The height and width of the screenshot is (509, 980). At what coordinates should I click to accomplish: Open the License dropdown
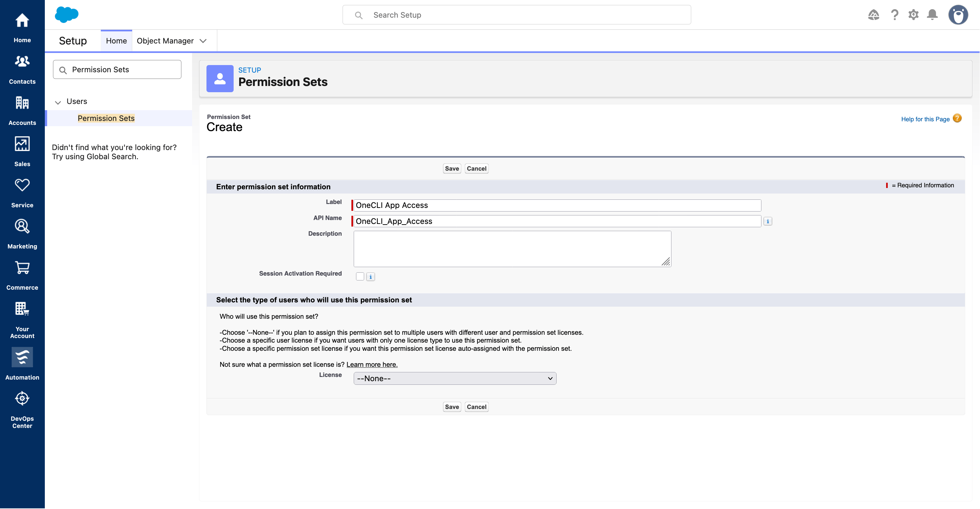click(455, 378)
